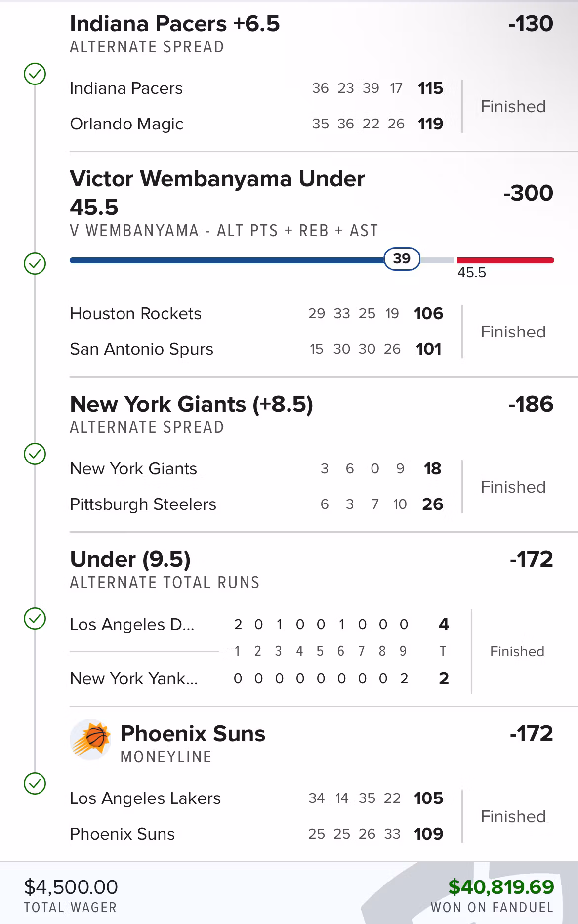Click the -186 odds for Giants spread
This screenshot has width=578, height=924.
pyautogui.click(x=531, y=404)
